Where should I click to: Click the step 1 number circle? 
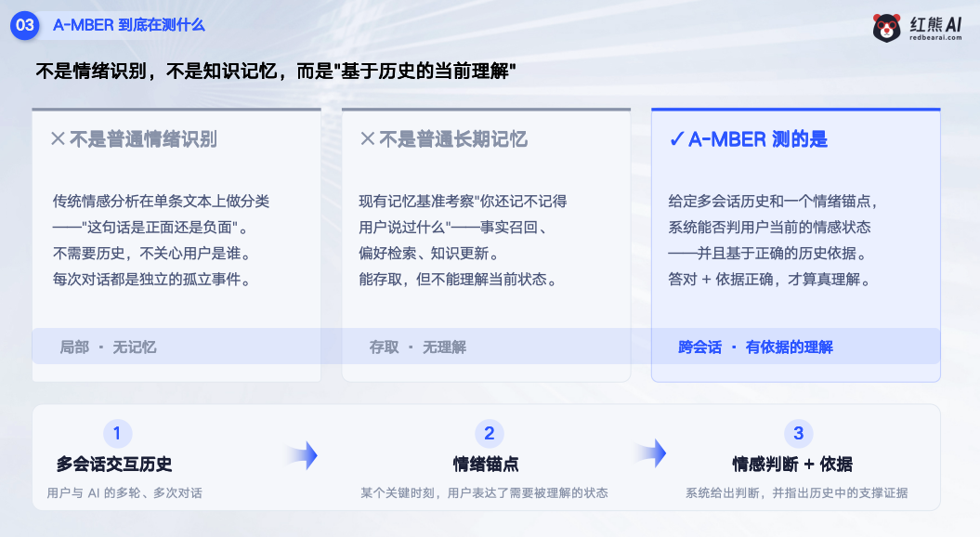117,433
